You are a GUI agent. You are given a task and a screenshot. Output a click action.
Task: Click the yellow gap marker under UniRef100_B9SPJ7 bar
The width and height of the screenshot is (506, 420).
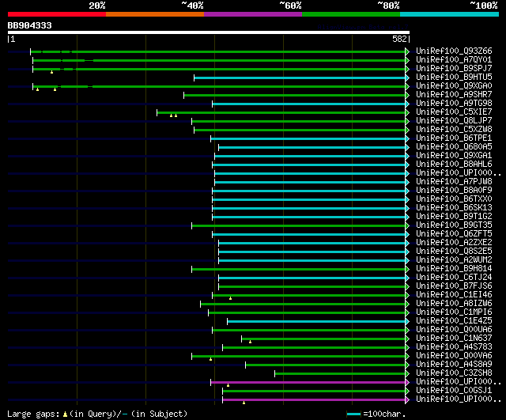pyautogui.click(x=51, y=72)
